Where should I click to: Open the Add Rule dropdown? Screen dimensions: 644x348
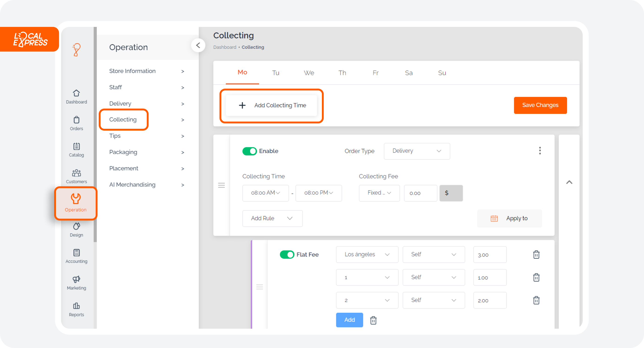point(272,218)
